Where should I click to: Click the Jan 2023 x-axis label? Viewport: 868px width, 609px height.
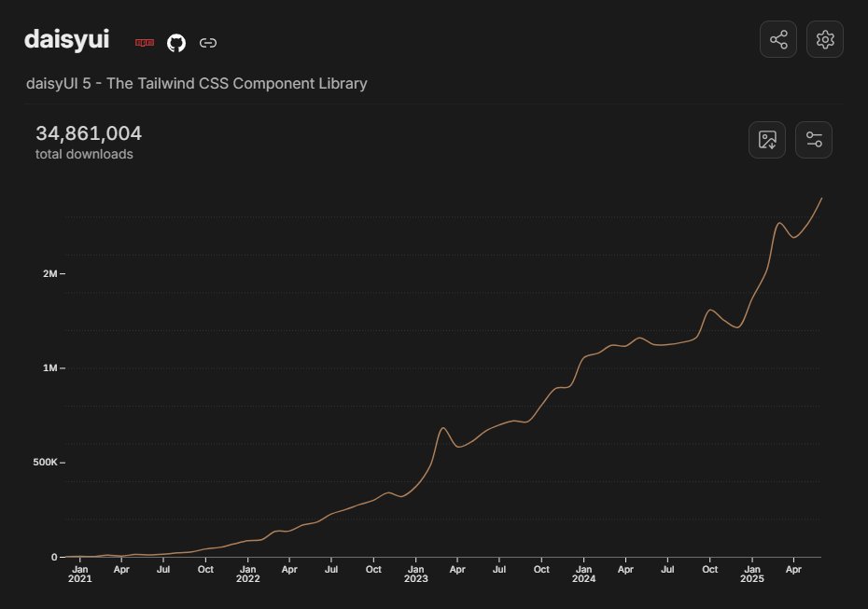(x=415, y=574)
